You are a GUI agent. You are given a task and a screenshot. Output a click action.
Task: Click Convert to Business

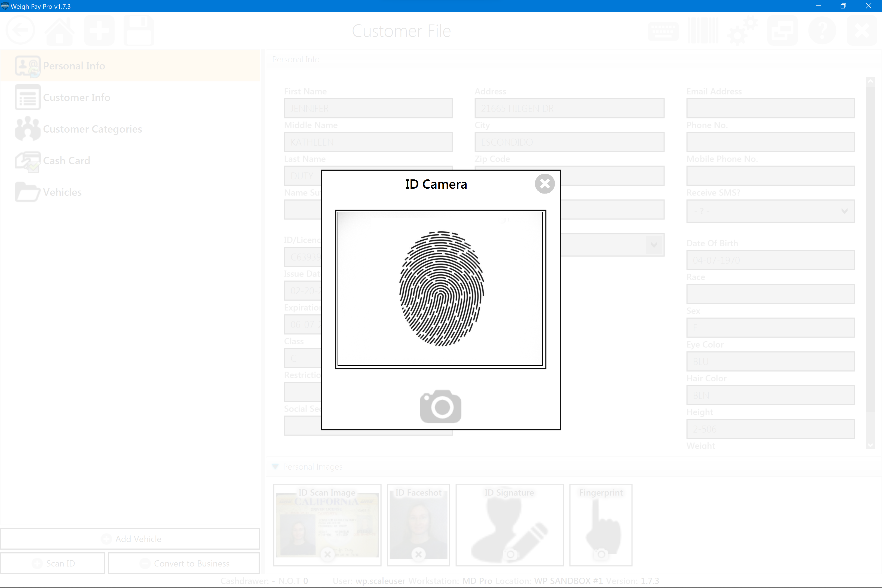point(184,563)
